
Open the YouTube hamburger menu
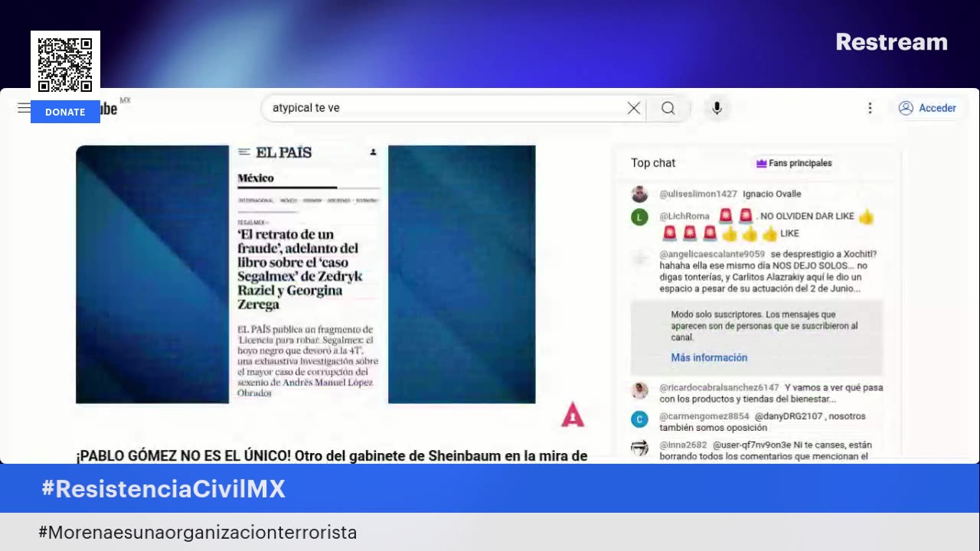click(x=24, y=108)
